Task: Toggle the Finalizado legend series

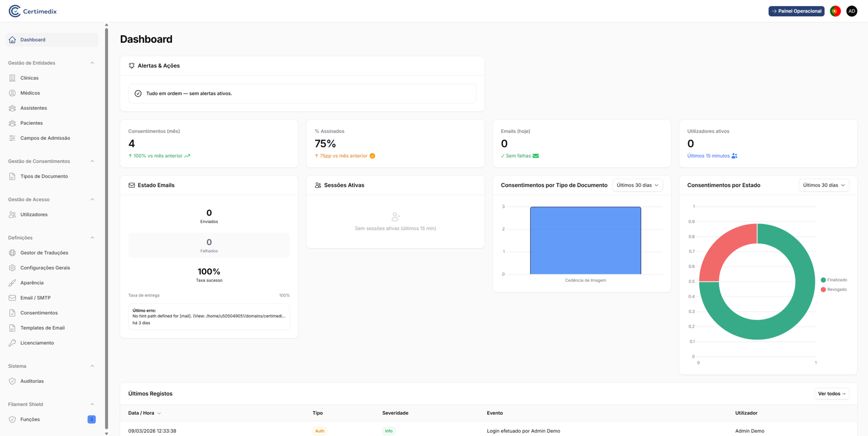Action: (834, 280)
